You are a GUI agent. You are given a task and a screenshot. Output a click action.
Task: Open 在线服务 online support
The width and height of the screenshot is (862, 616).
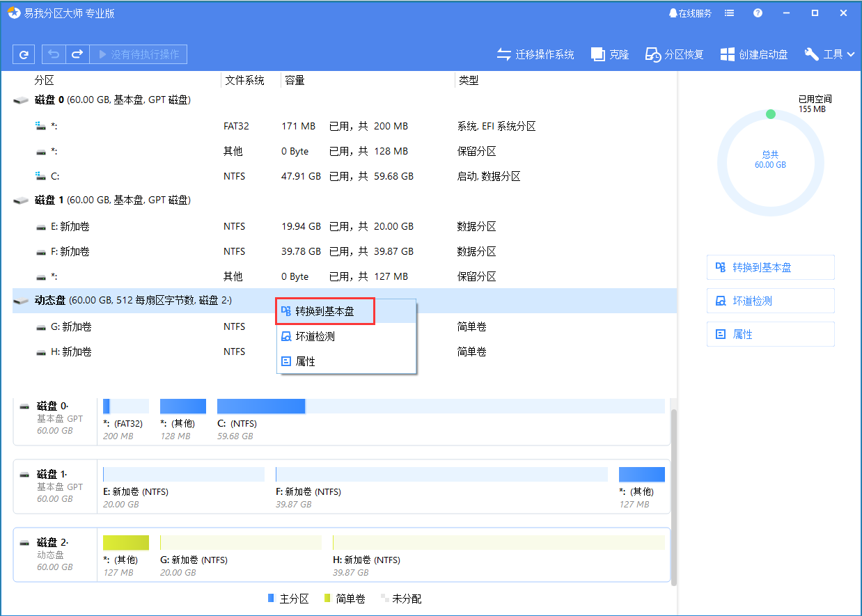coord(689,13)
